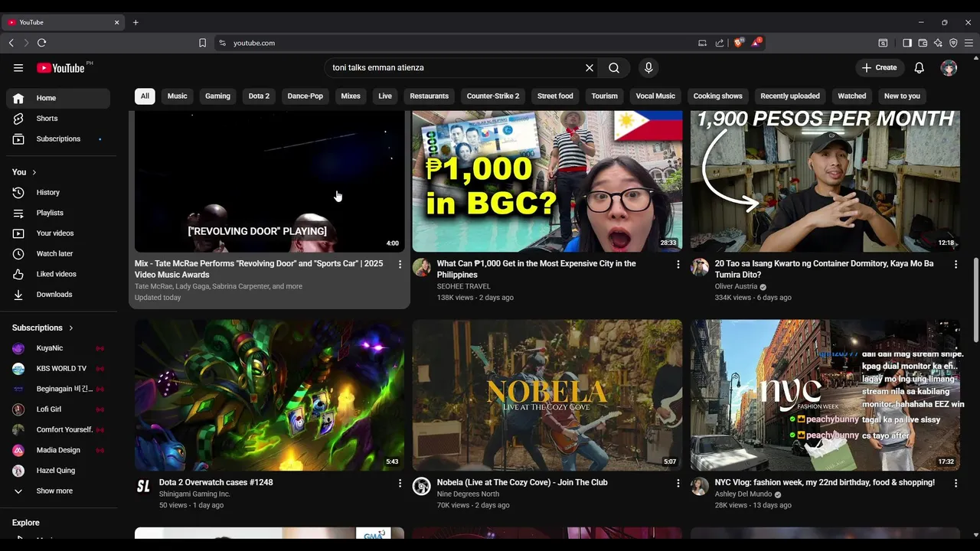
Task: Open Liked videos in the sidebar
Action: [58, 274]
